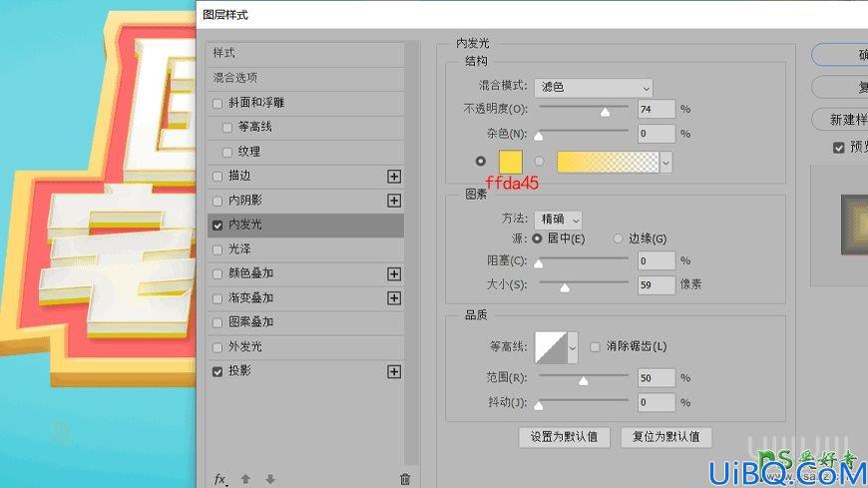Select the 图案叠加 entry in the list
The image size is (868, 488).
tap(305, 322)
